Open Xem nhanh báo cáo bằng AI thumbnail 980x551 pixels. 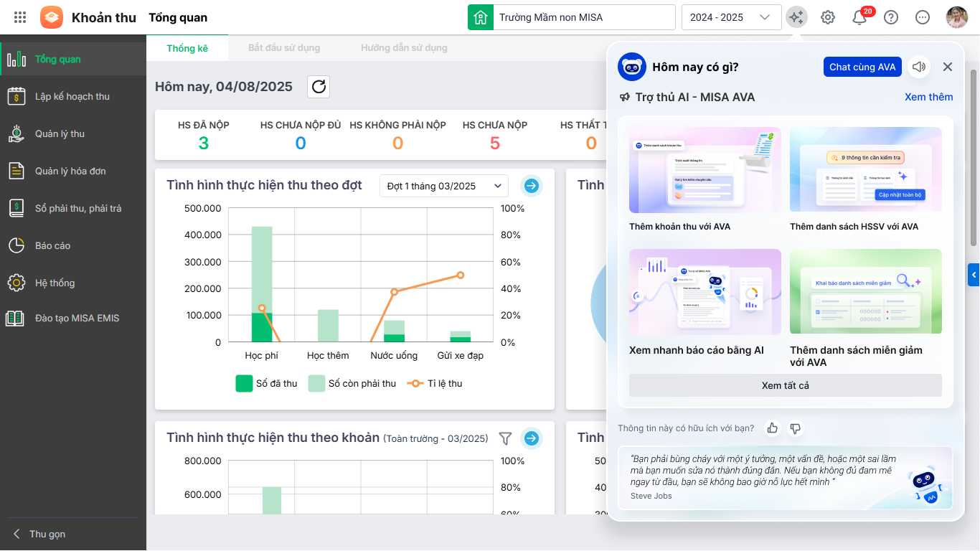(x=705, y=292)
